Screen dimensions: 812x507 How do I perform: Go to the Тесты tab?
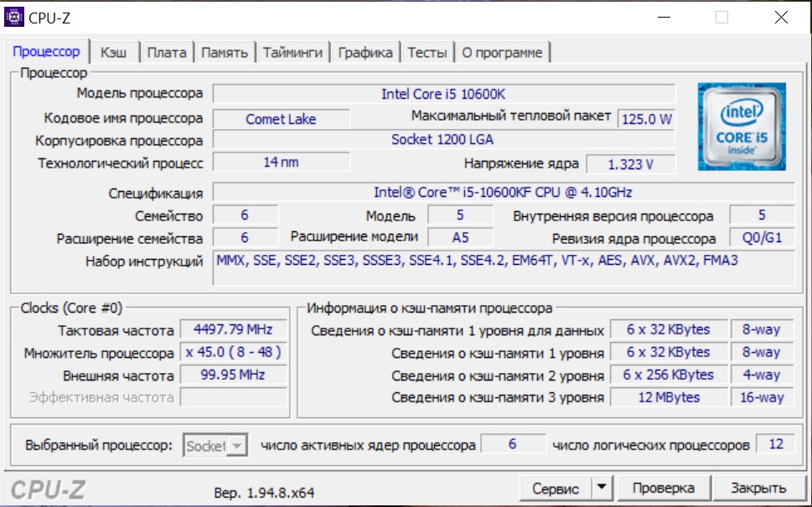click(x=427, y=52)
